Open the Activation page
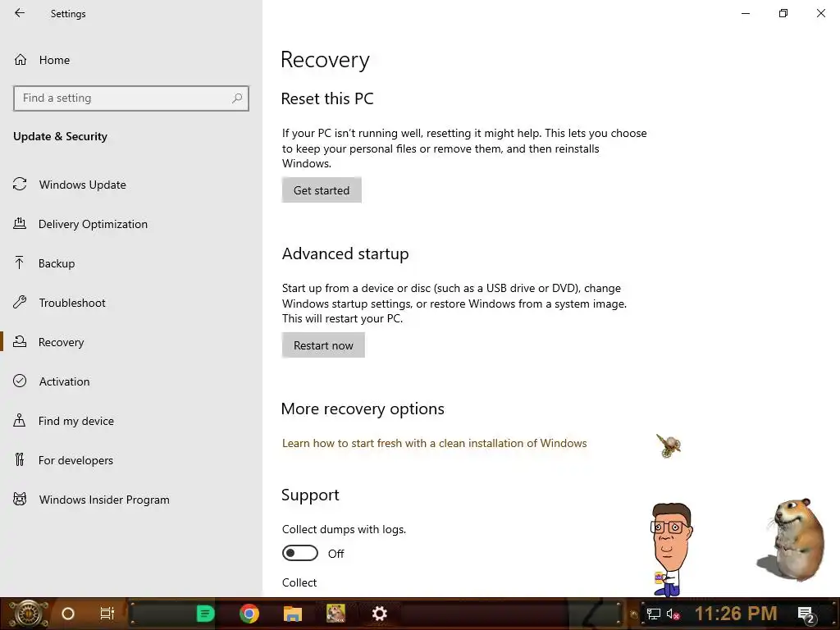Screen dimensions: 840x630 [x=64, y=381]
